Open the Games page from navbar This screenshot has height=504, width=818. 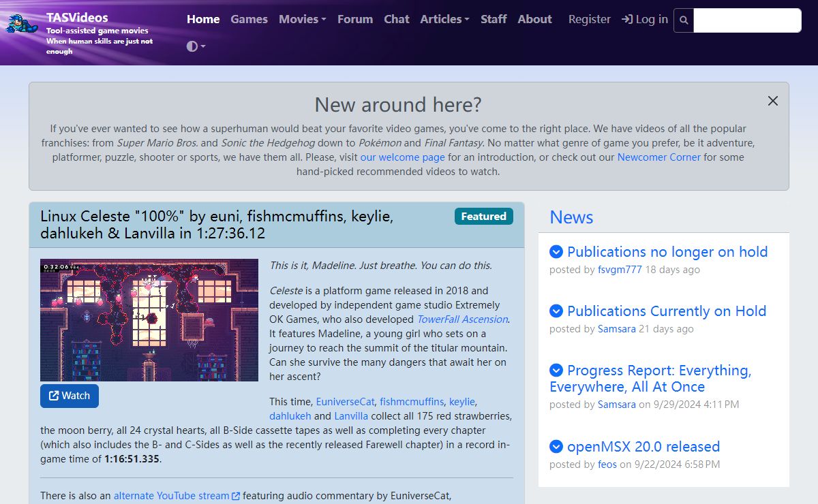click(x=249, y=19)
